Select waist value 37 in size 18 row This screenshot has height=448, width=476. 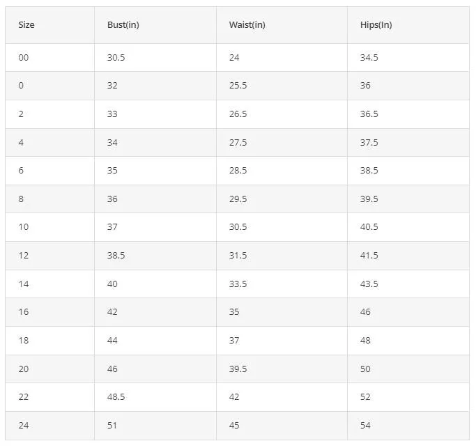click(x=234, y=341)
